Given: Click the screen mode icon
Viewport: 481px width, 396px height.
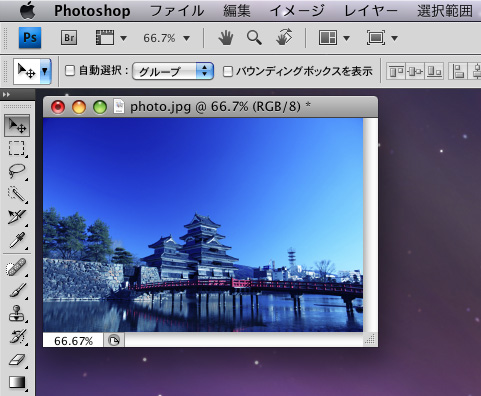Looking at the screenshot, I should [376, 38].
